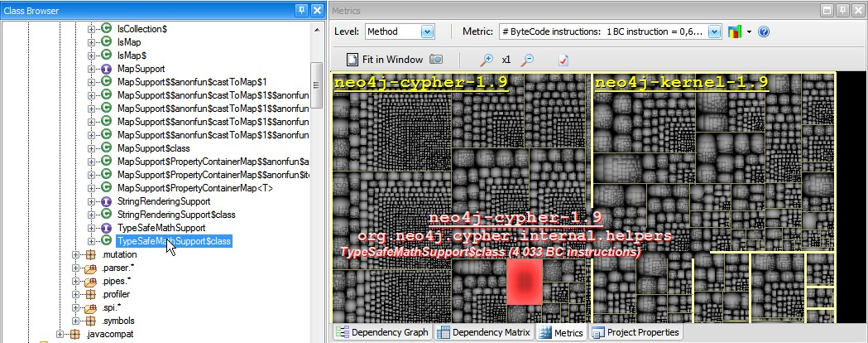Expand the .javacompat package
Viewport: 868px width, 343px height.
(60, 334)
